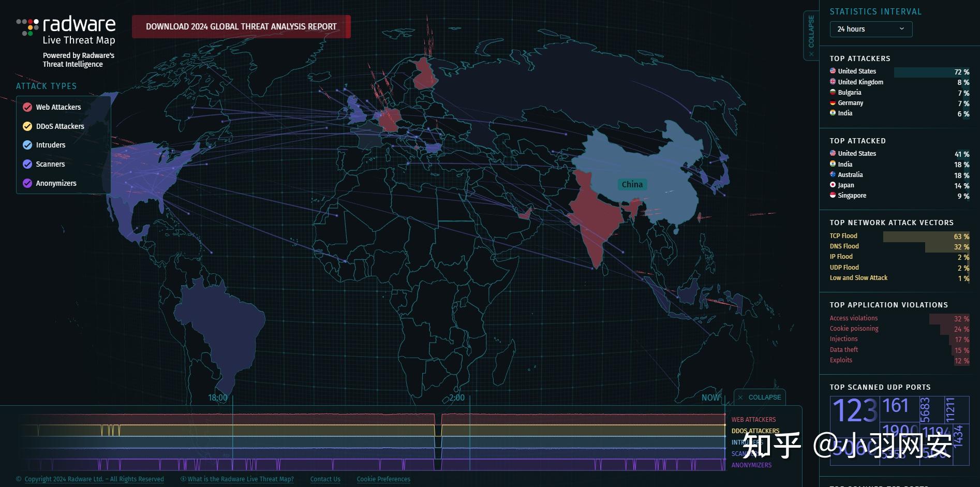Click the United Kingdom flag icon
The height and width of the screenshot is (487, 980).
coord(833,82)
